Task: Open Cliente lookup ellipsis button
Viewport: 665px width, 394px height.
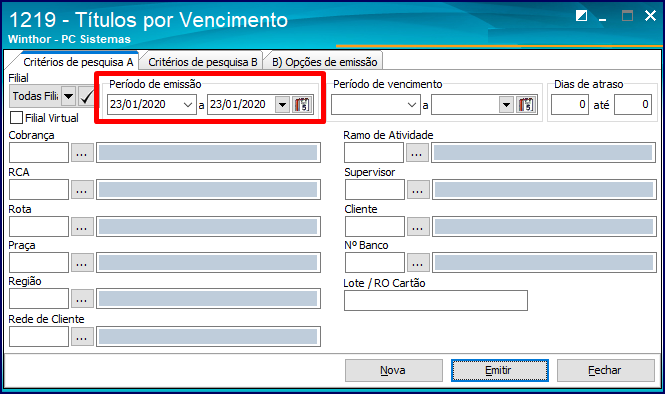Action: 418,226
